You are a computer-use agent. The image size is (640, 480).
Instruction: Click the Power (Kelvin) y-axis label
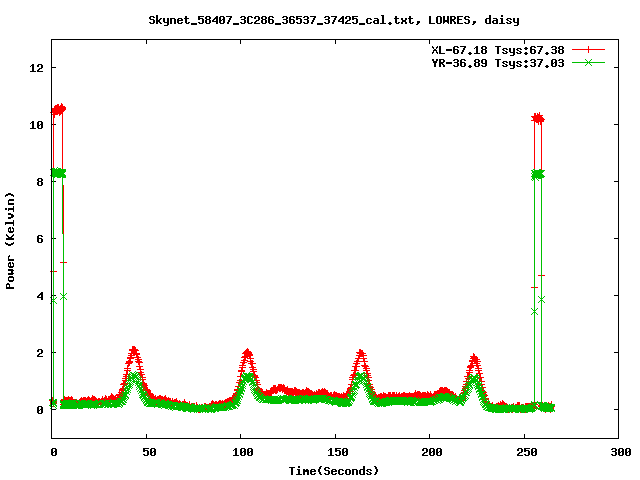point(10,241)
